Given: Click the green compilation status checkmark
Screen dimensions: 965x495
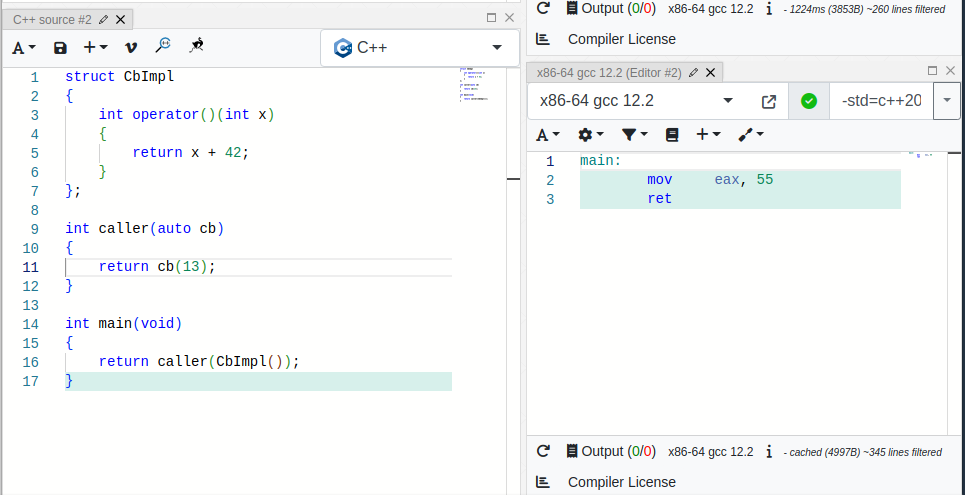Looking at the screenshot, I should coord(809,101).
